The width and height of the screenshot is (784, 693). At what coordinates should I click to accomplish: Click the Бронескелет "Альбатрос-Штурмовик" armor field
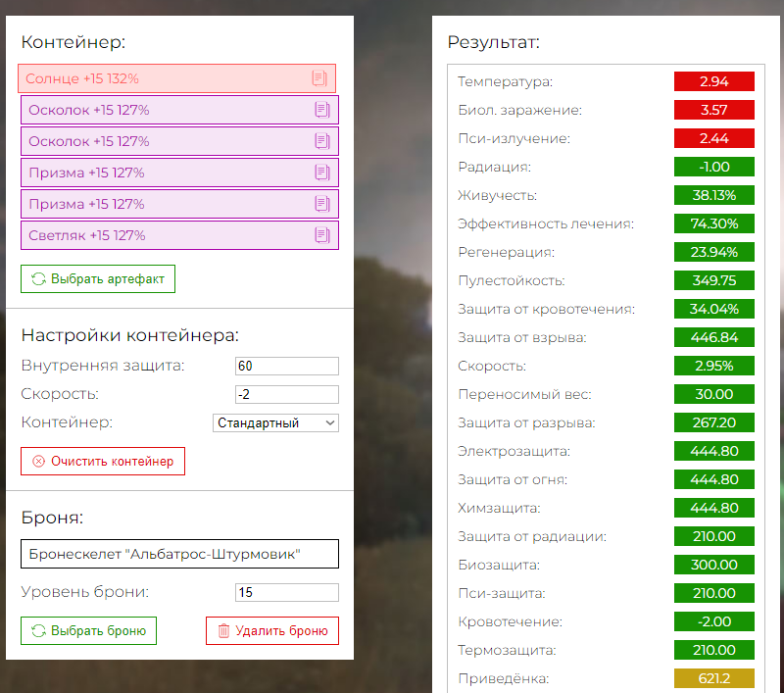coord(179,555)
